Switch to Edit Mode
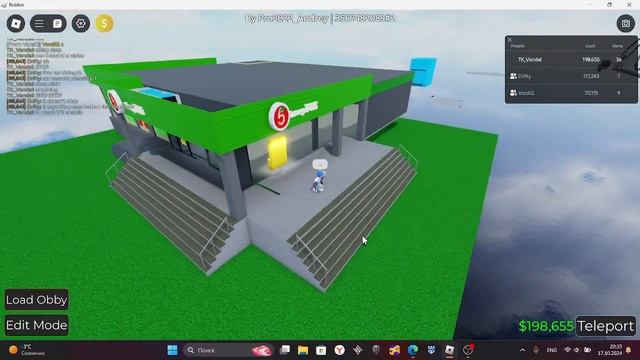Image resolution: width=640 pixels, height=360 pixels. [37, 325]
